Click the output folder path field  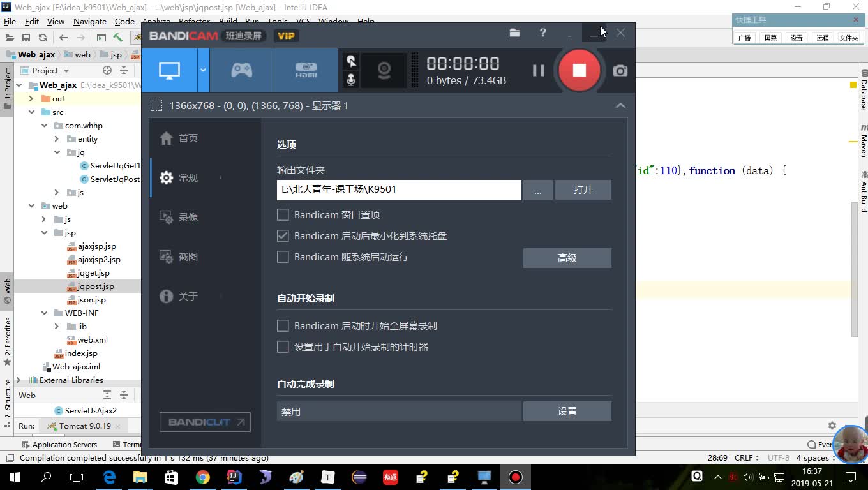[399, 189]
